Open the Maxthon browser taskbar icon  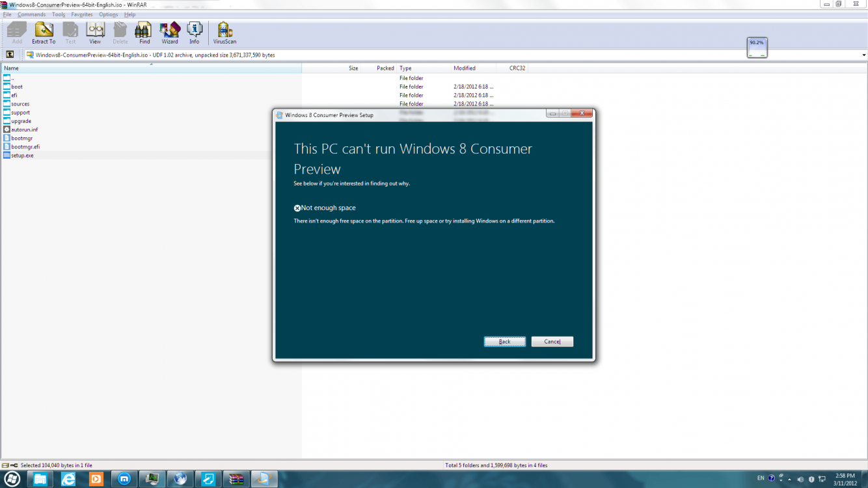click(x=124, y=480)
